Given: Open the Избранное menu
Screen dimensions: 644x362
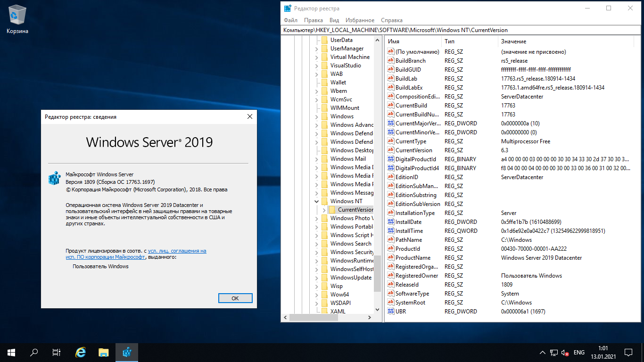Looking at the screenshot, I should [360, 20].
